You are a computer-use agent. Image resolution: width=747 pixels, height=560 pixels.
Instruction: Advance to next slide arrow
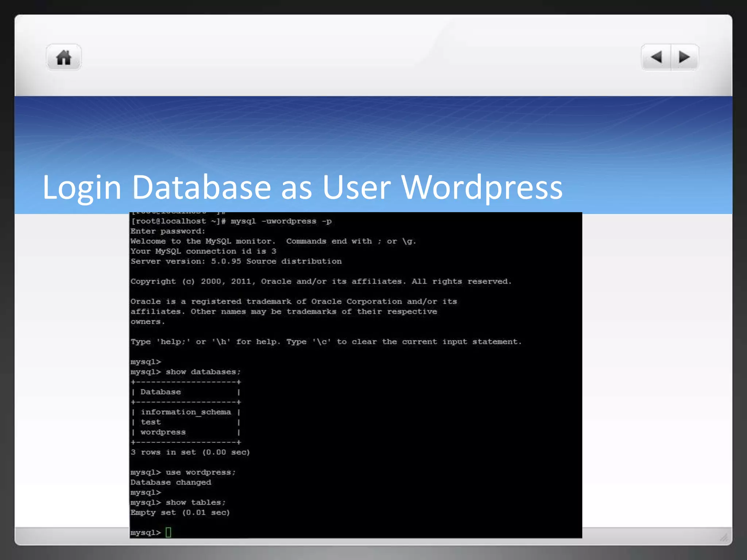(x=685, y=57)
